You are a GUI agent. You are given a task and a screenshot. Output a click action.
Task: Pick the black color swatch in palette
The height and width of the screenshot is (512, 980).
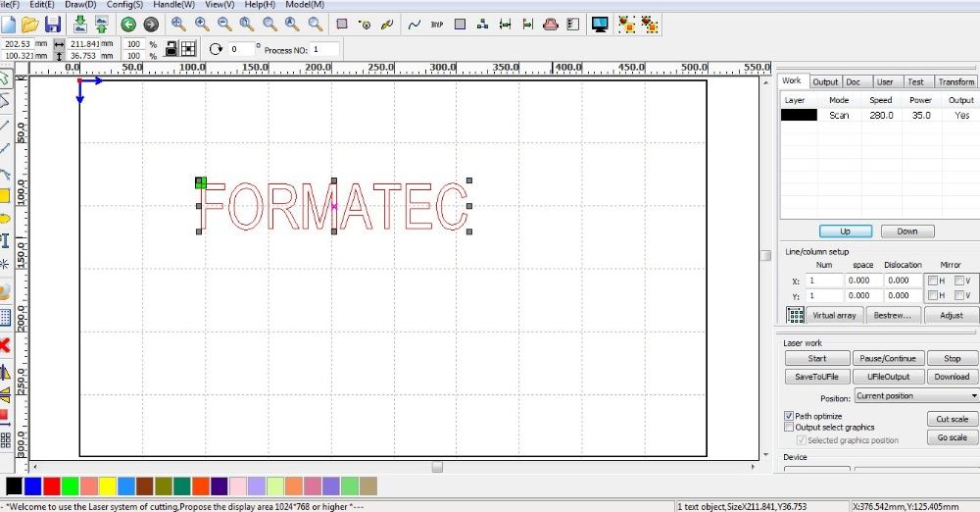[x=14, y=486]
